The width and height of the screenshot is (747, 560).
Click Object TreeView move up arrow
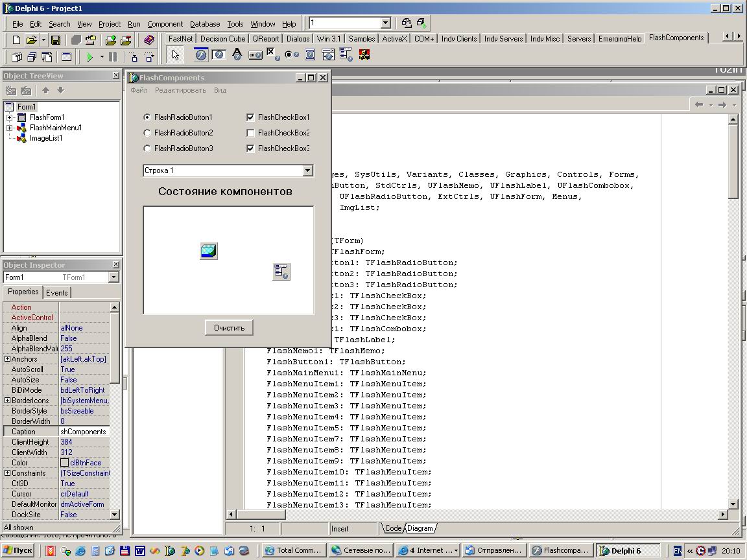(x=46, y=90)
